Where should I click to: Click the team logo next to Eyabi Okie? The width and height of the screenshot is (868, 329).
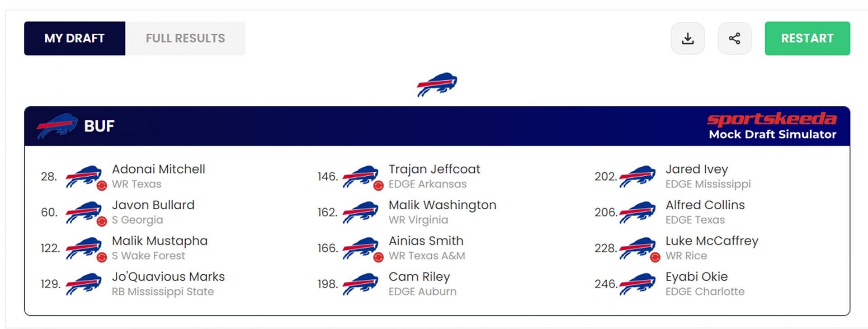[x=637, y=284]
